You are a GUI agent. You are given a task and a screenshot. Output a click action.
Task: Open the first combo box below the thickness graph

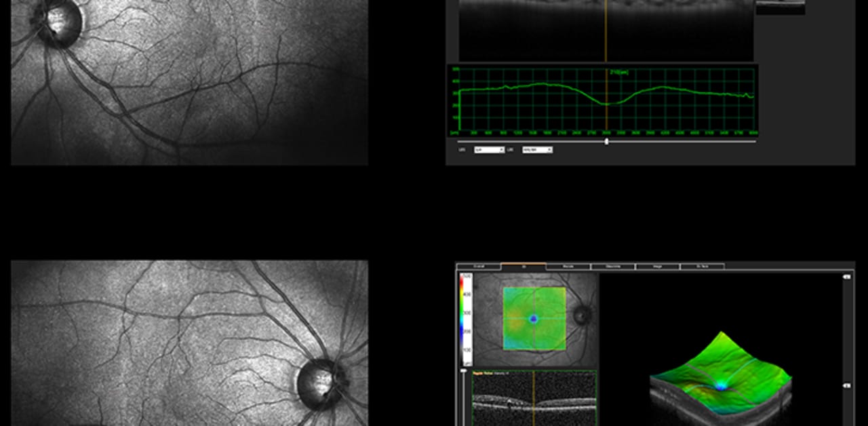click(x=489, y=150)
